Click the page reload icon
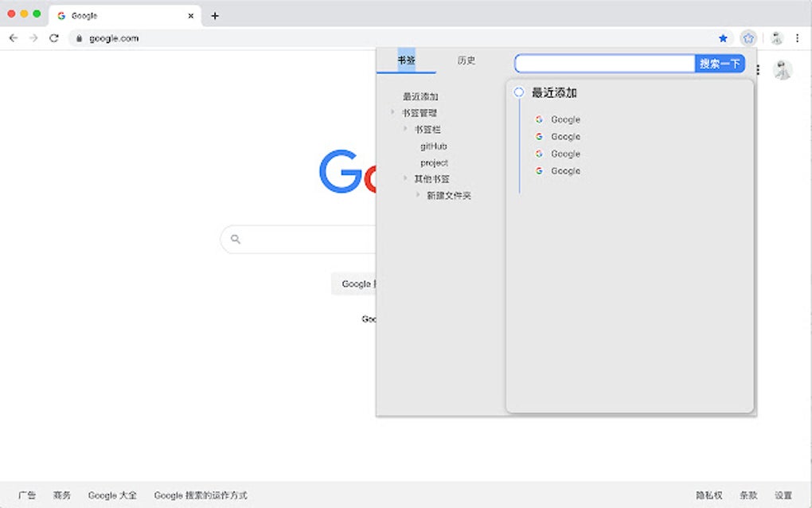The image size is (812, 508). pyautogui.click(x=53, y=37)
